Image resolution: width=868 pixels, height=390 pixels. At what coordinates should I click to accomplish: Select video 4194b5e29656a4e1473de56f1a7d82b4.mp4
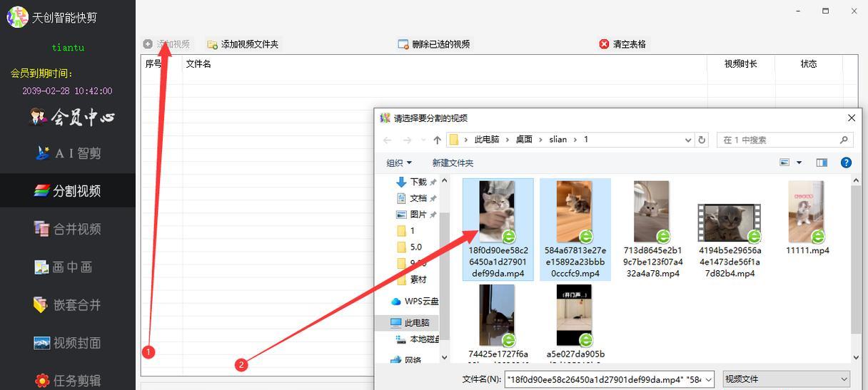(730, 240)
